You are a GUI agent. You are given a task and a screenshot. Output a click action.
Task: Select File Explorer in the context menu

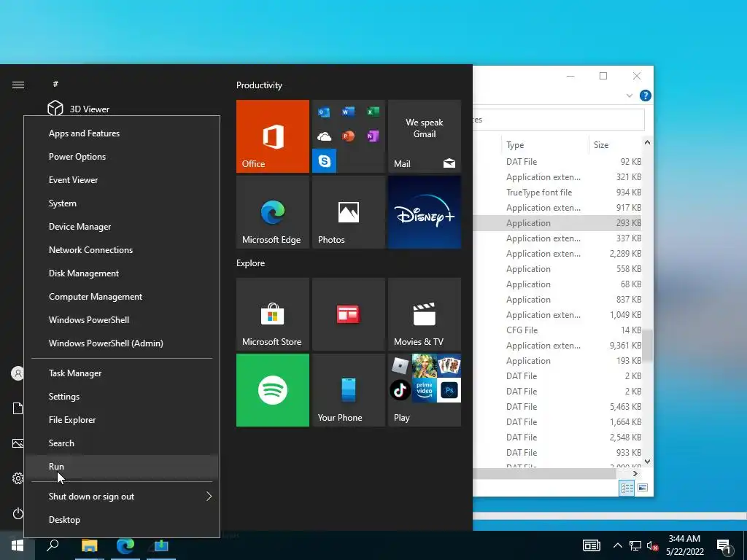coord(123,420)
